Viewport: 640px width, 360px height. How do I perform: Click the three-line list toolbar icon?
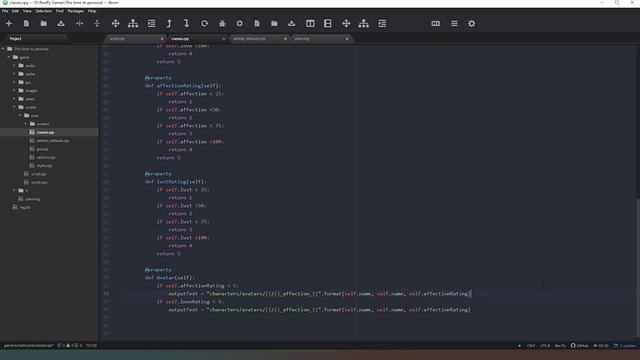pos(454,24)
